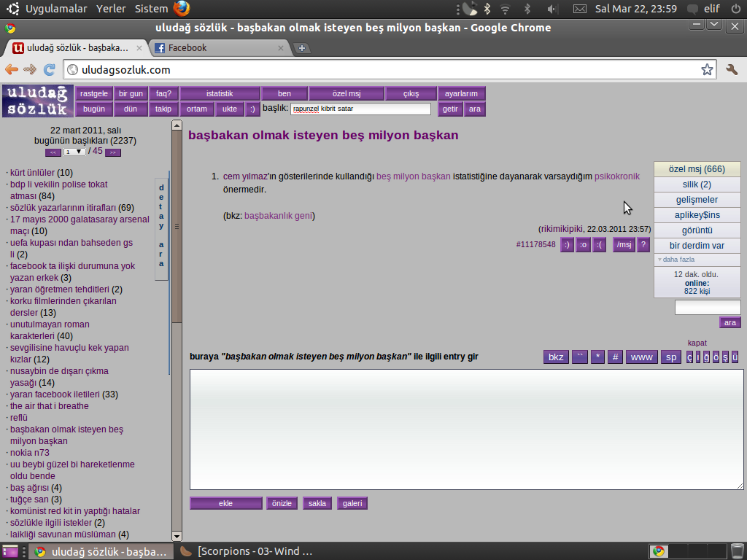Click the bkz insert button
Viewport: 747px width, 560px height.
click(x=556, y=357)
